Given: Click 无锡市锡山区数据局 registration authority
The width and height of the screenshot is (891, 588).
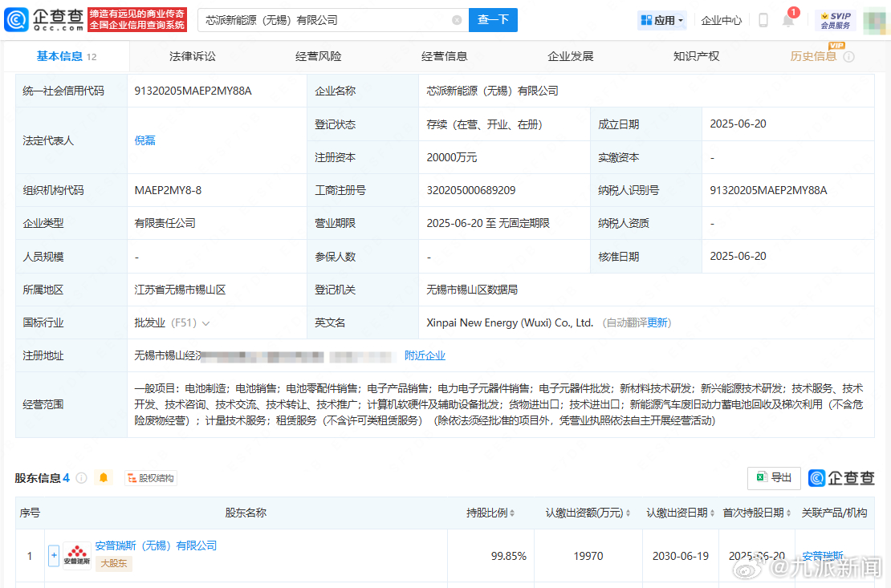Looking at the screenshot, I should (x=472, y=290).
